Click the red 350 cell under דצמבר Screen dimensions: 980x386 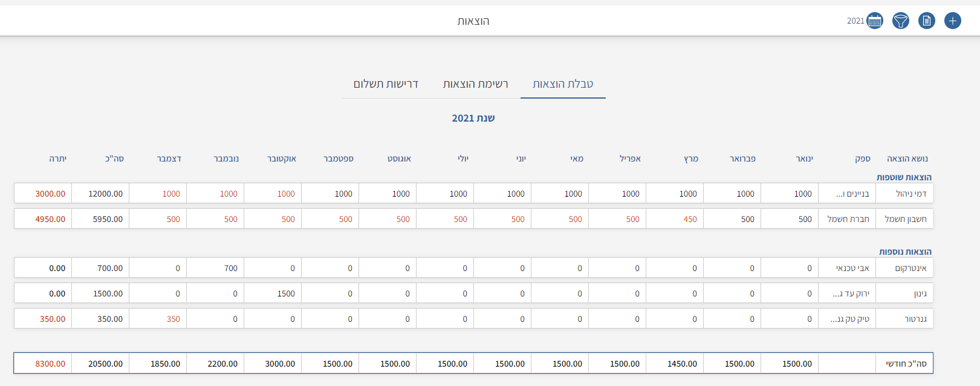tap(173, 319)
